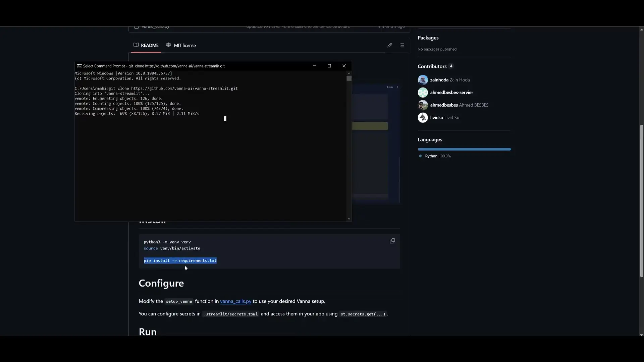
Task: Click the Contributors count badge 4
Action: pos(451,66)
